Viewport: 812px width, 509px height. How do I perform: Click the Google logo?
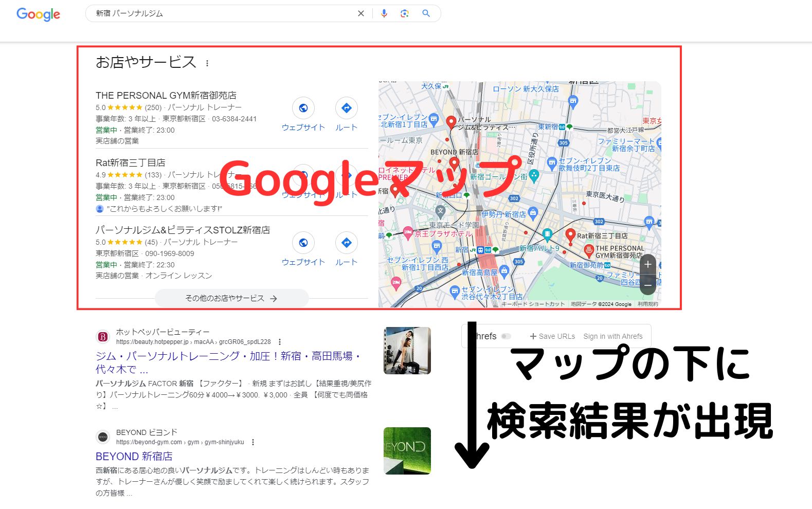tap(38, 14)
